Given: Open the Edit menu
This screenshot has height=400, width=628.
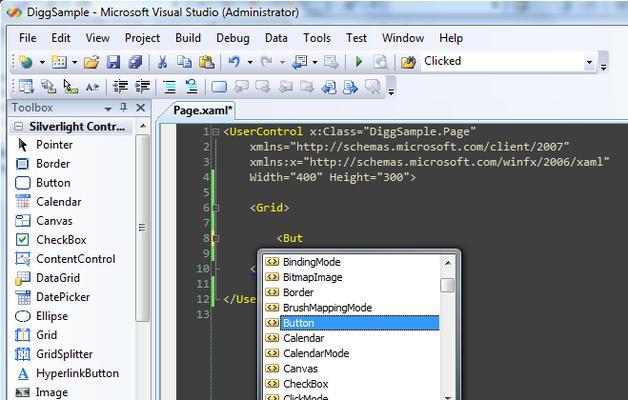Looking at the screenshot, I should 61,38.
